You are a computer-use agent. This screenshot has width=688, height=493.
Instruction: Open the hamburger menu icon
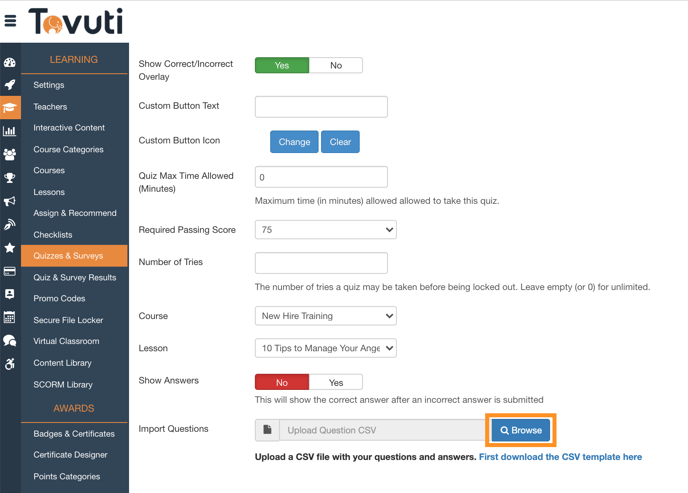pyautogui.click(x=10, y=20)
